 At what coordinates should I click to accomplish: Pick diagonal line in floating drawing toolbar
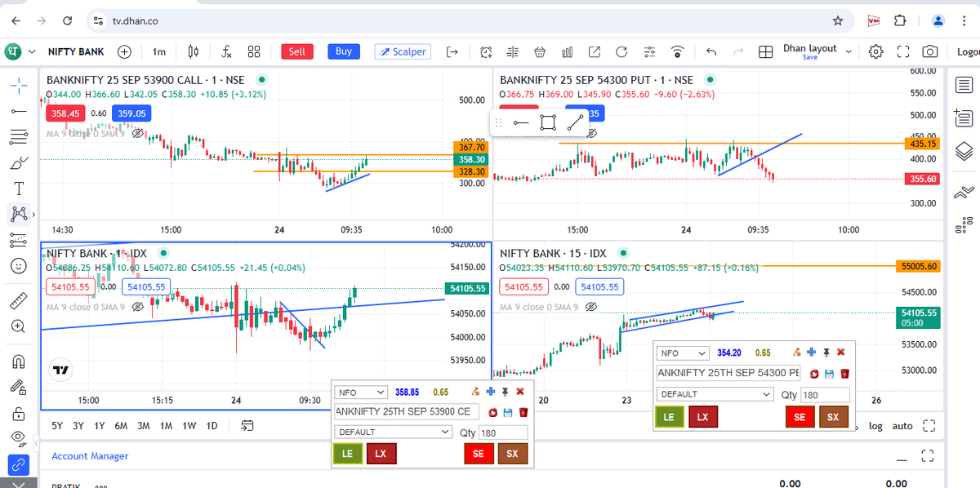pos(576,123)
